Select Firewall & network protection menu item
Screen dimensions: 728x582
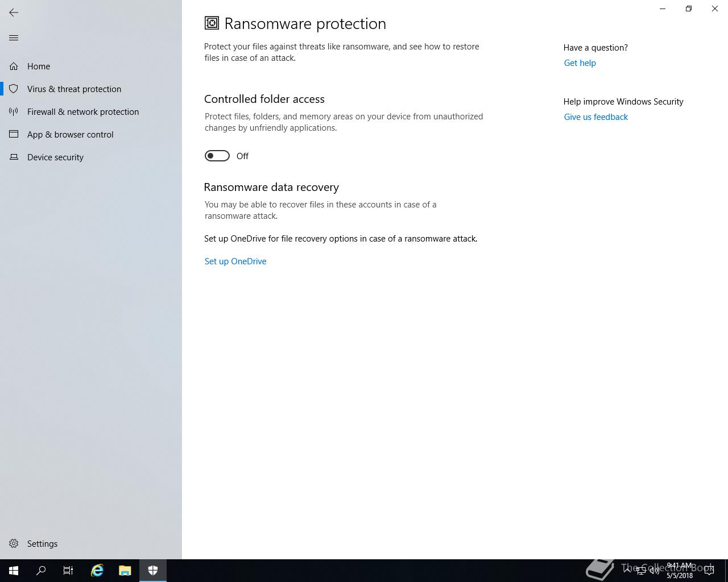pos(91,112)
